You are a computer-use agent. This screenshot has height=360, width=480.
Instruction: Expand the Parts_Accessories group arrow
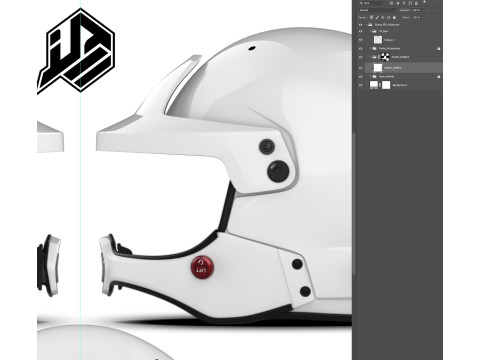[x=370, y=48]
